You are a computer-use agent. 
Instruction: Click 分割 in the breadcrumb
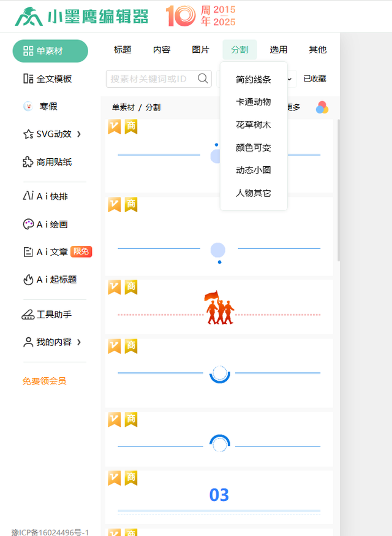click(x=153, y=107)
